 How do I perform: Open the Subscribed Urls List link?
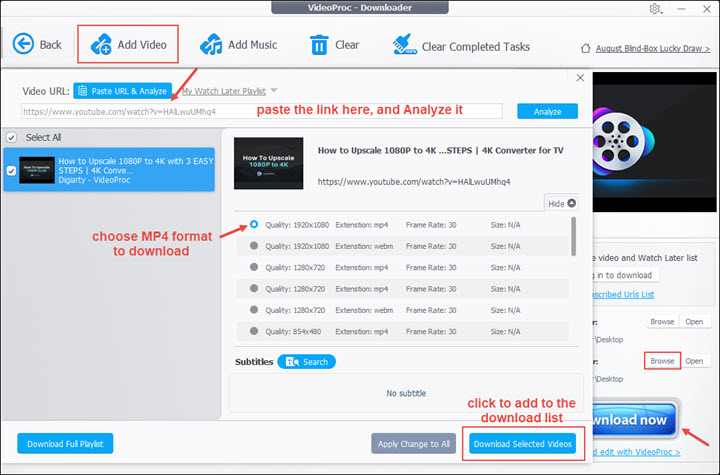tap(623, 294)
